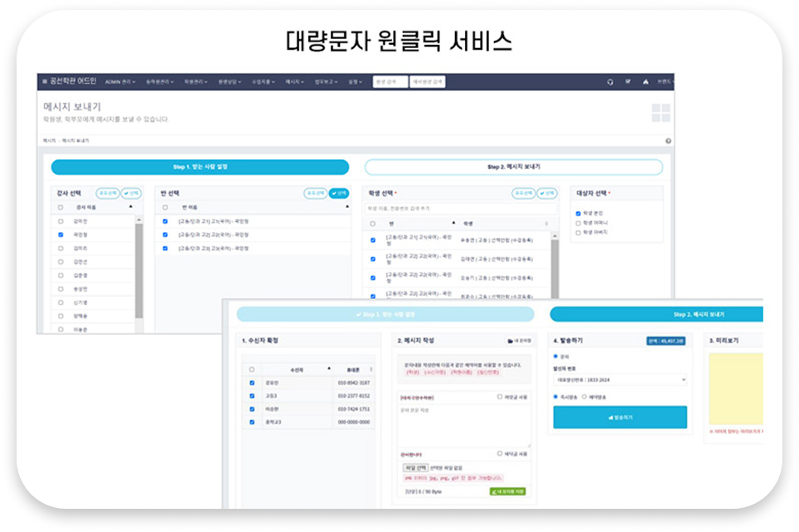The width and height of the screenshot is (799, 532).
Task: Expand the 메시지 top menu
Action: click(x=294, y=82)
